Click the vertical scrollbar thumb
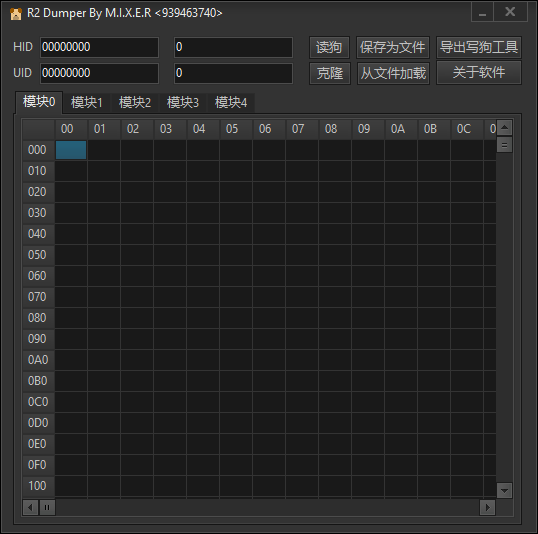 pyautogui.click(x=504, y=145)
